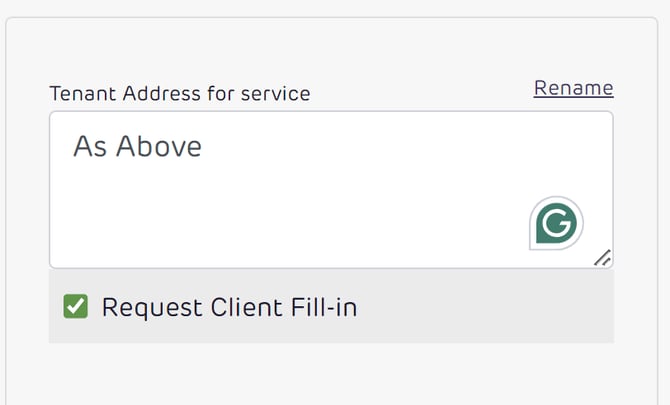Click the word "Tenant" in the field label
This screenshot has width=670, height=405.
point(78,94)
